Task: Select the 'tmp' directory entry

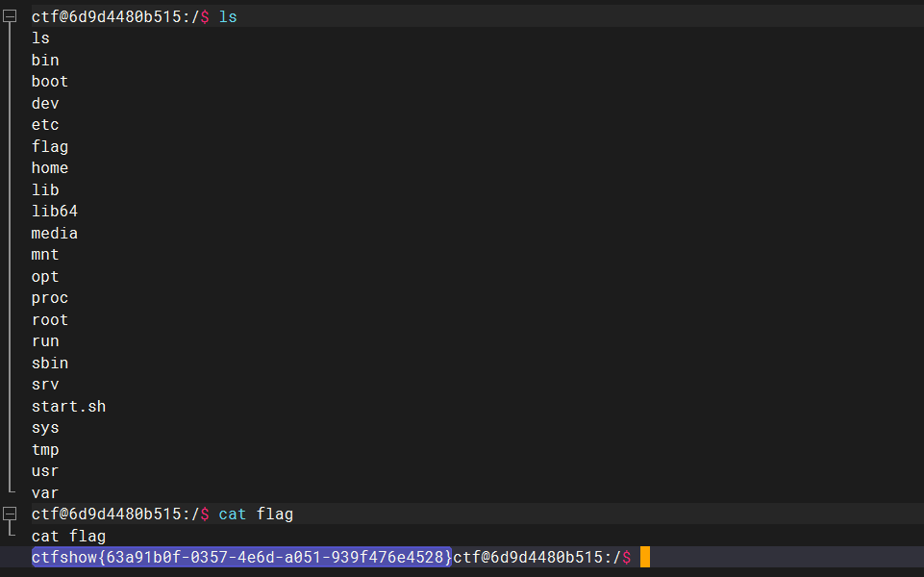Action: tap(45, 450)
